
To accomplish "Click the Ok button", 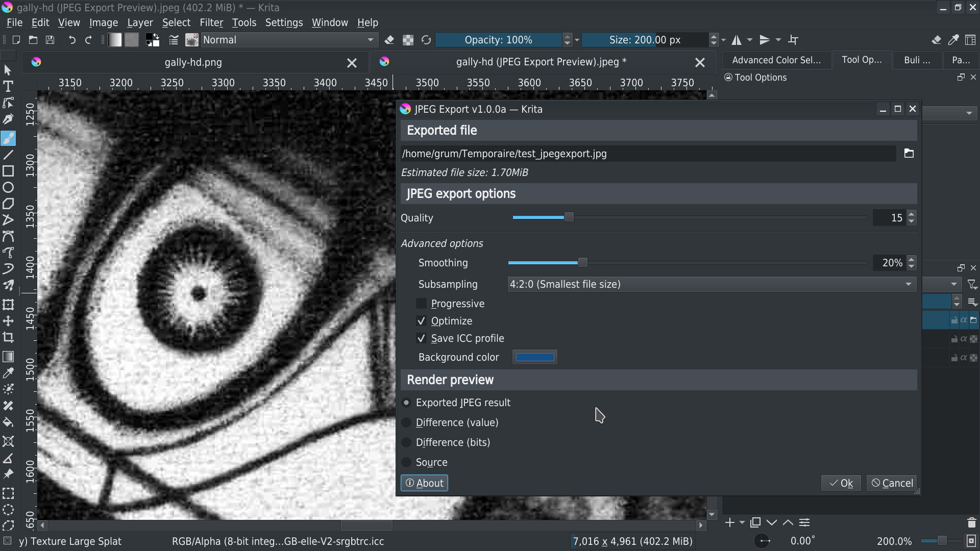I will (x=841, y=483).
